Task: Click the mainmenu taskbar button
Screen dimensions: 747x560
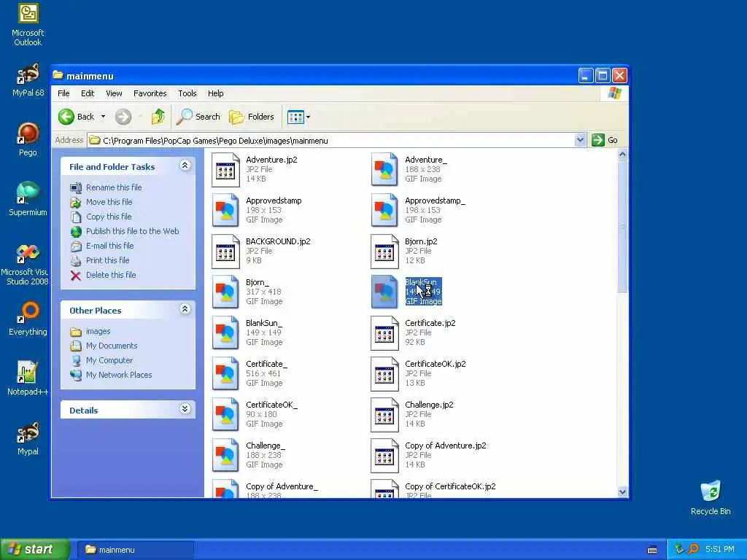Action: pyautogui.click(x=135, y=550)
